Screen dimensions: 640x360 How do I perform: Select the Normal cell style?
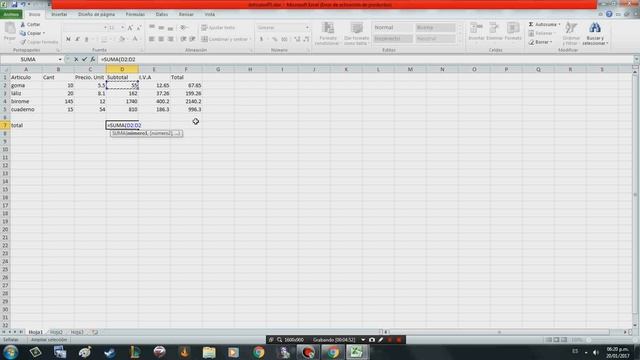[x=393, y=27]
